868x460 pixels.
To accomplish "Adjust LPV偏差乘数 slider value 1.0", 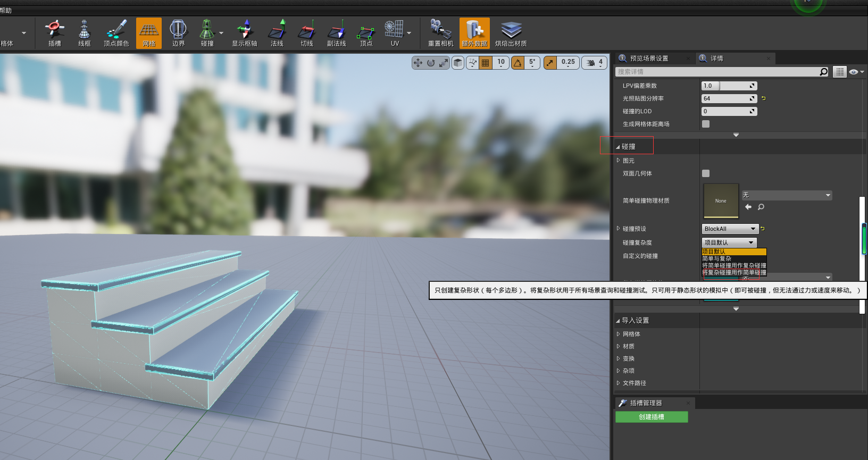I will point(729,86).
